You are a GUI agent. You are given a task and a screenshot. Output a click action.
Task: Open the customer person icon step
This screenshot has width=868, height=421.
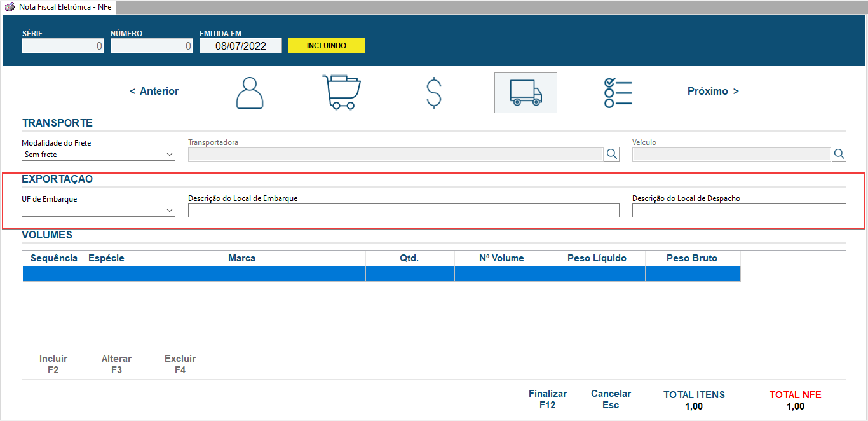point(249,93)
